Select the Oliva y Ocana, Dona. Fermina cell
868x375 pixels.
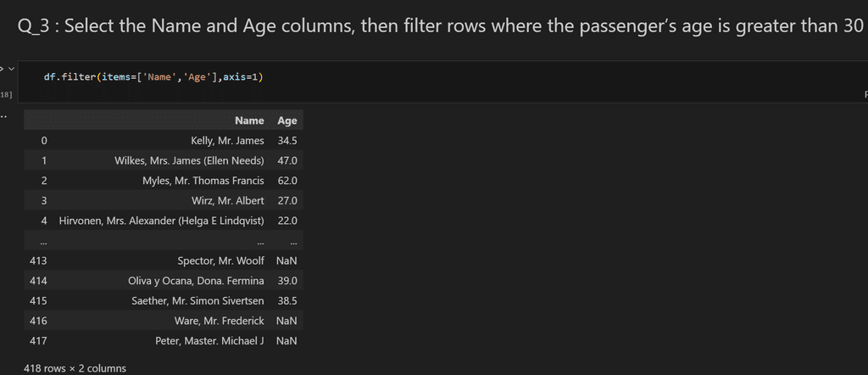196,281
